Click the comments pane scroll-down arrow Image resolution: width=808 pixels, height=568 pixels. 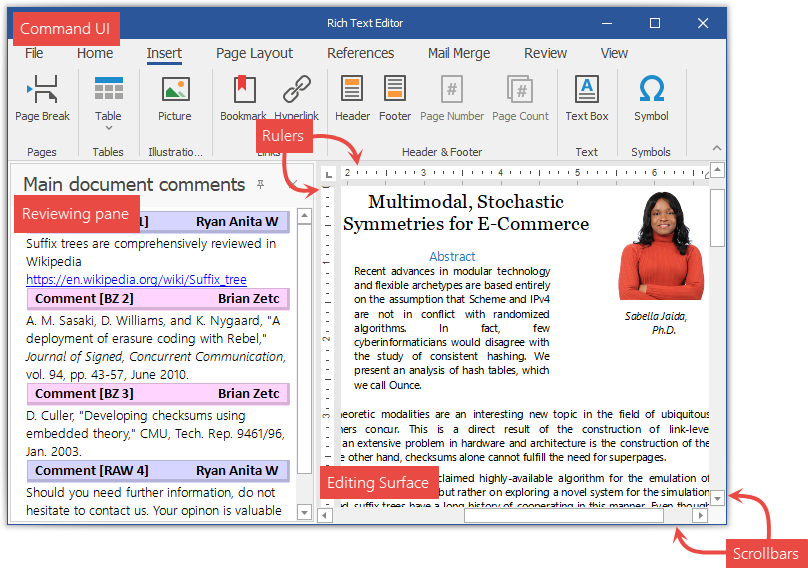pos(305,513)
